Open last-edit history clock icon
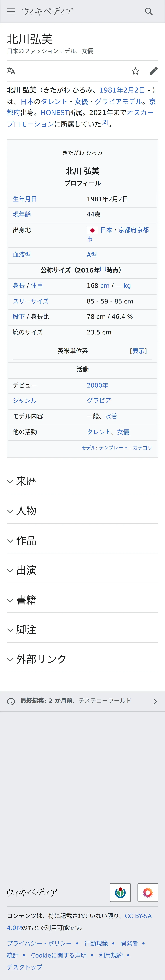Viewport: 165px width, 980px height. tap(11, 701)
